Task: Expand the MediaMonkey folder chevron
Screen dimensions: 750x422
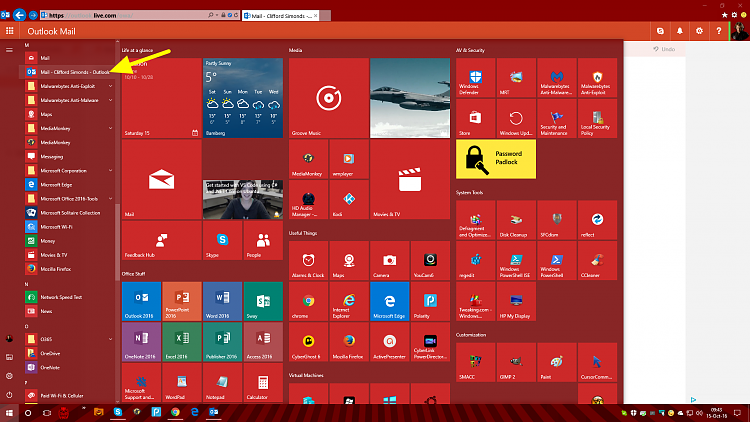Action: (x=110, y=128)
